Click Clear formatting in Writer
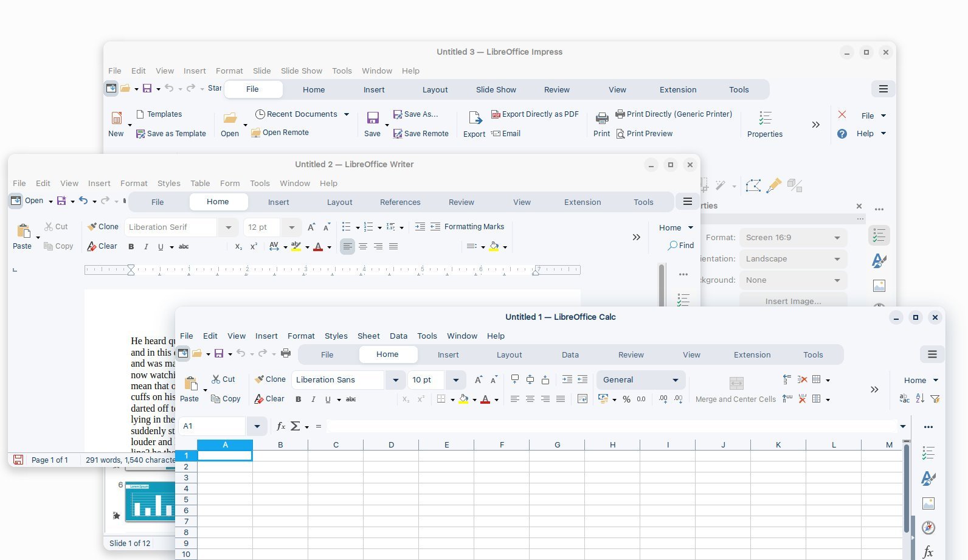968x560 pixels. coord(102,246)
